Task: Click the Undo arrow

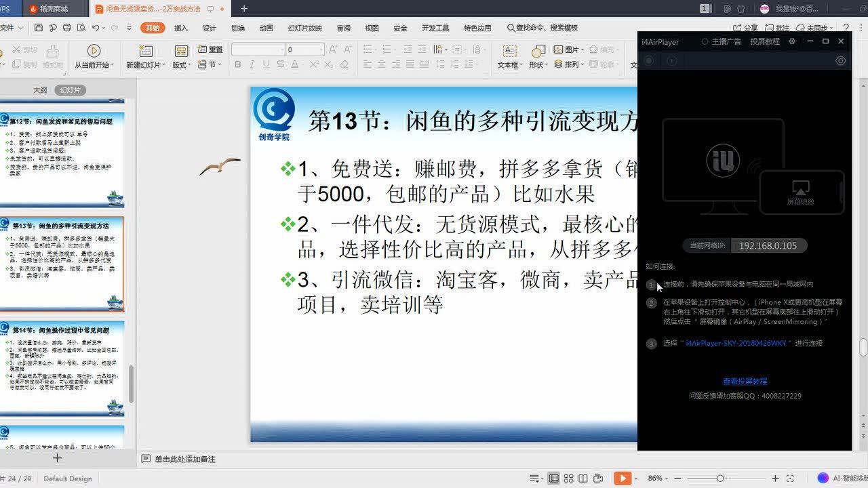Action: [96, 28]
